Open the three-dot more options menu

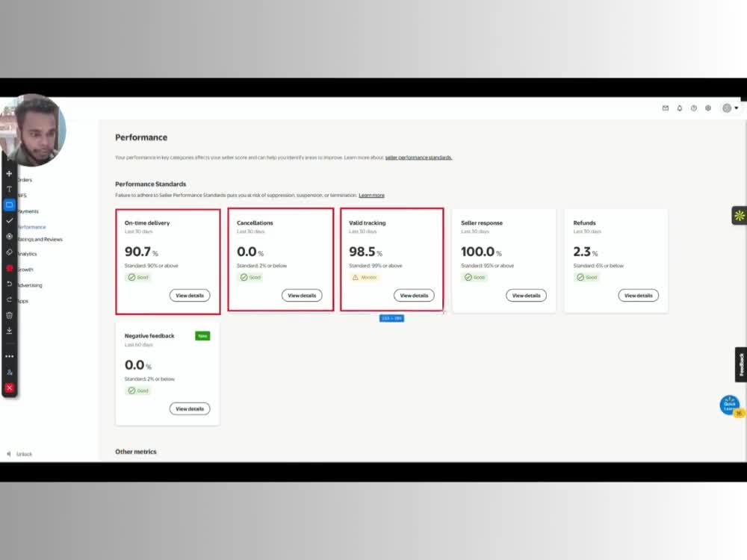(9, 356)
